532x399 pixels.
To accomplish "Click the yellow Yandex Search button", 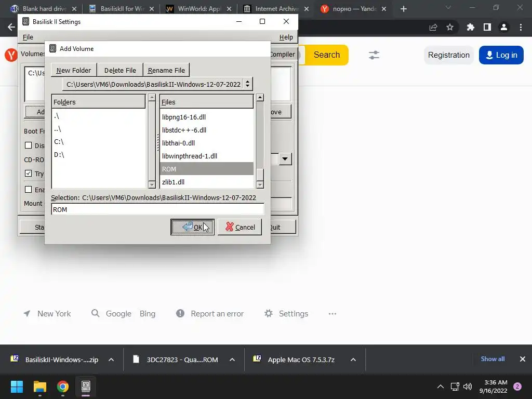I will coord(327,55).
